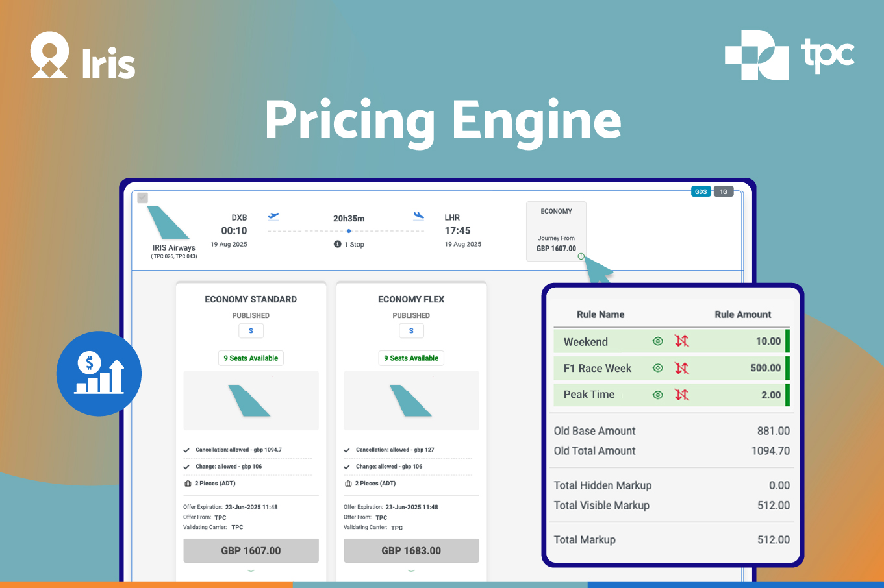Click the red arrows icon in F1 Race Week row
Viewport: 884px width, 588px height.
pos(681,368)
